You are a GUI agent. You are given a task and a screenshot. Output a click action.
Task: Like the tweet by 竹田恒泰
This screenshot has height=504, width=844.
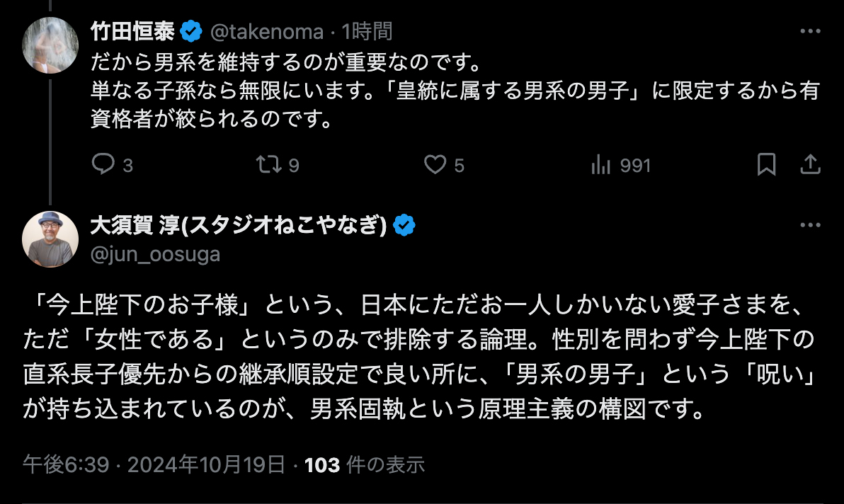point(434,165)
